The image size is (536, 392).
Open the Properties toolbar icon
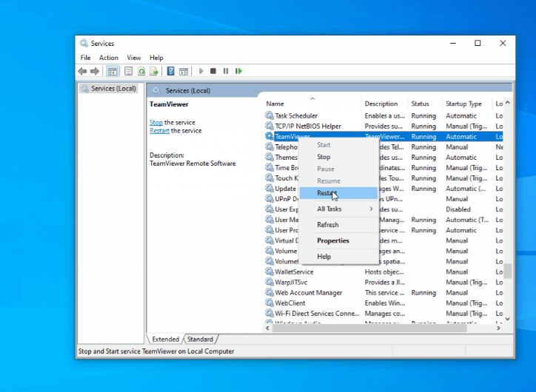coord(128,71)
